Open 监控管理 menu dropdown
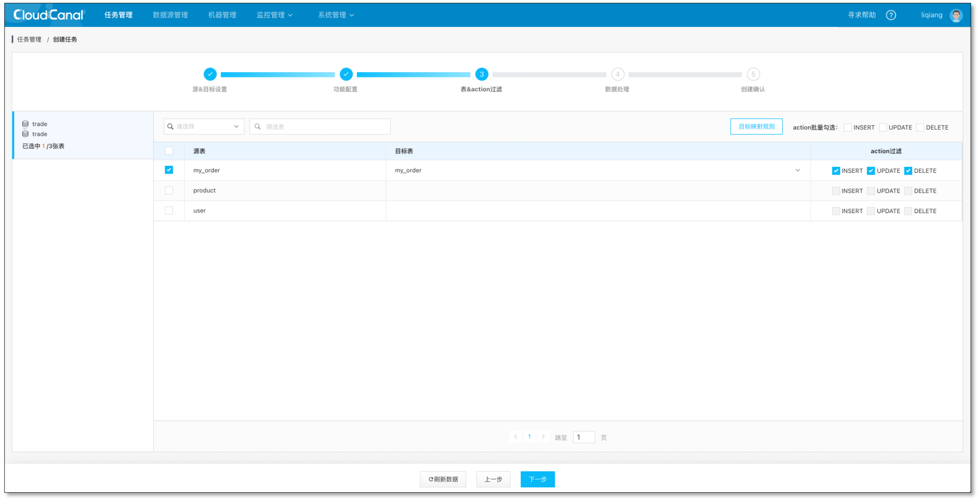Screen dimensions: 980x504 click(x=274, y=15)
